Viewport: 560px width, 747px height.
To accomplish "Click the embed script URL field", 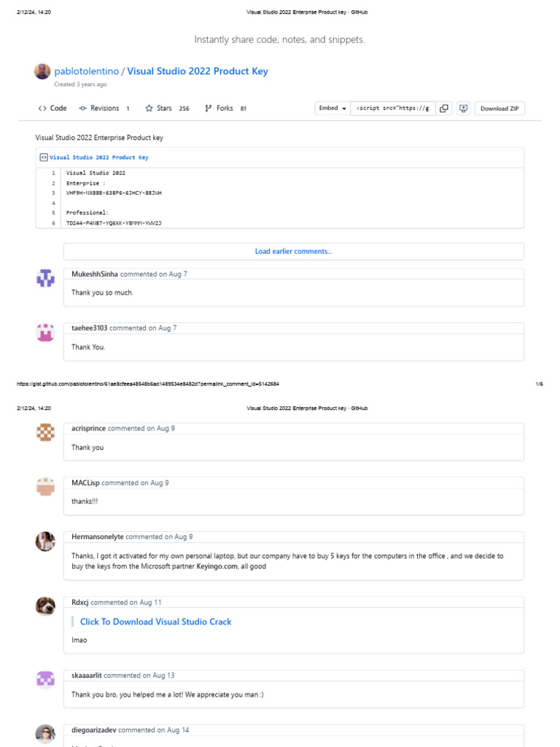I will [x=392, y=109].
